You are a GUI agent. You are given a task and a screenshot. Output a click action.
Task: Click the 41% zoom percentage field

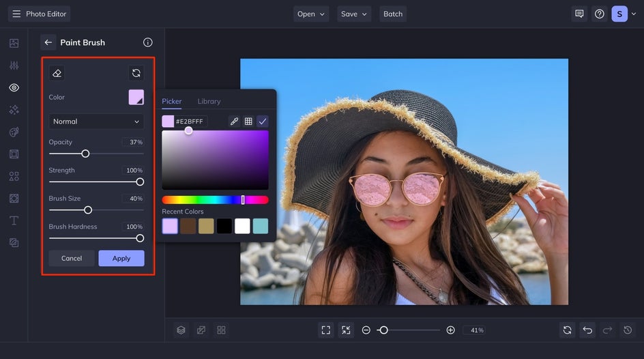point(474,330)
